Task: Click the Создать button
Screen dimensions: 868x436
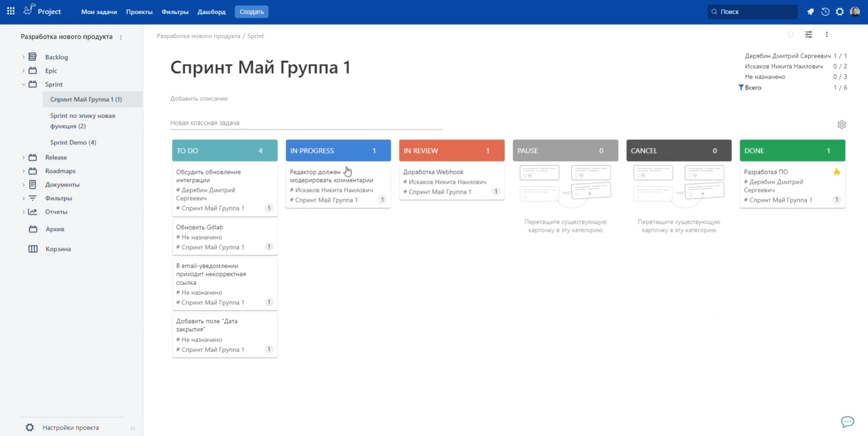Action: click(x=252, y=12)
